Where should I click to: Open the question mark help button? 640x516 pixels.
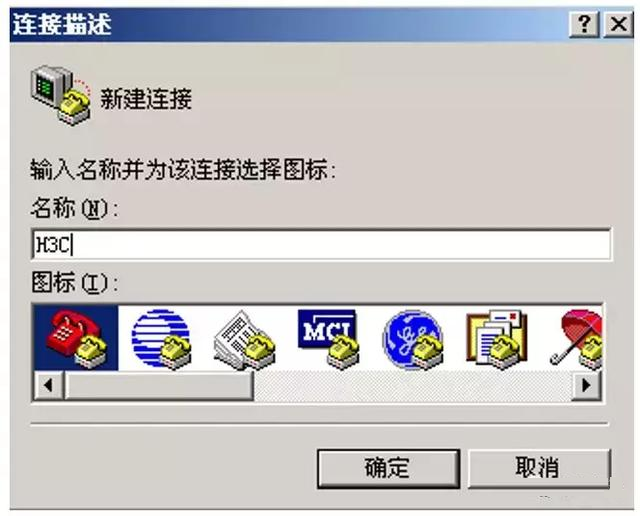point(584,24)
